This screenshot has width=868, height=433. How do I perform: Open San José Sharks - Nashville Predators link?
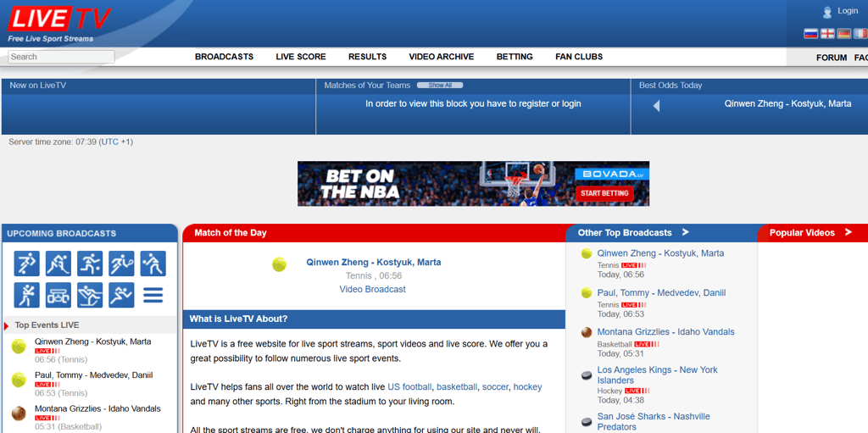coord(654,422)
